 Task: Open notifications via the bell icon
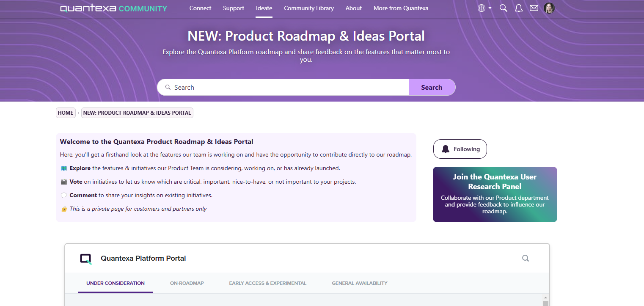coord(518,8)
